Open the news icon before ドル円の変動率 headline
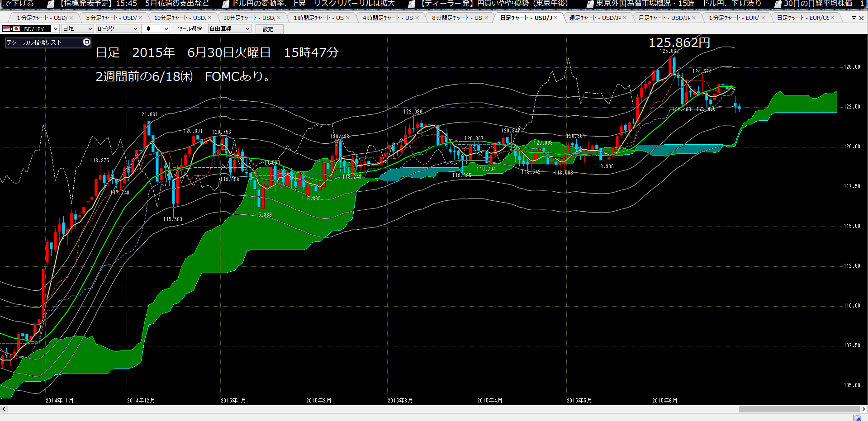 [226, 4]
